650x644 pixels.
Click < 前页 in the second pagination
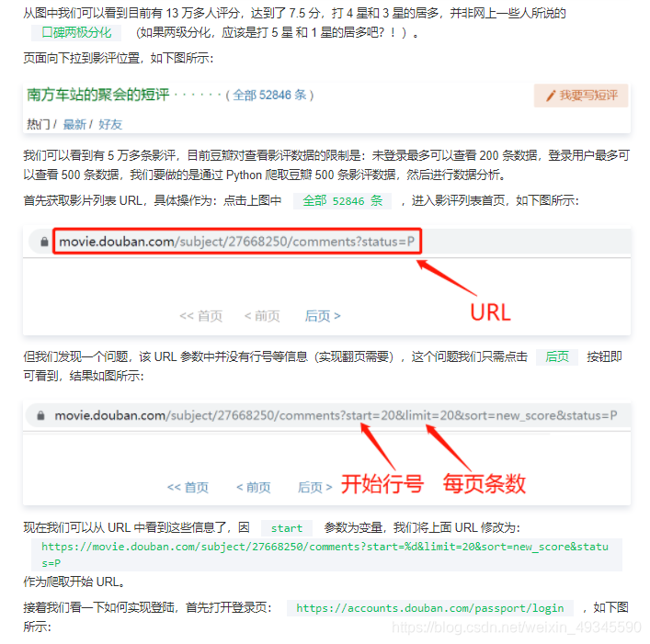pyautogui.click(x=253, y=487)
